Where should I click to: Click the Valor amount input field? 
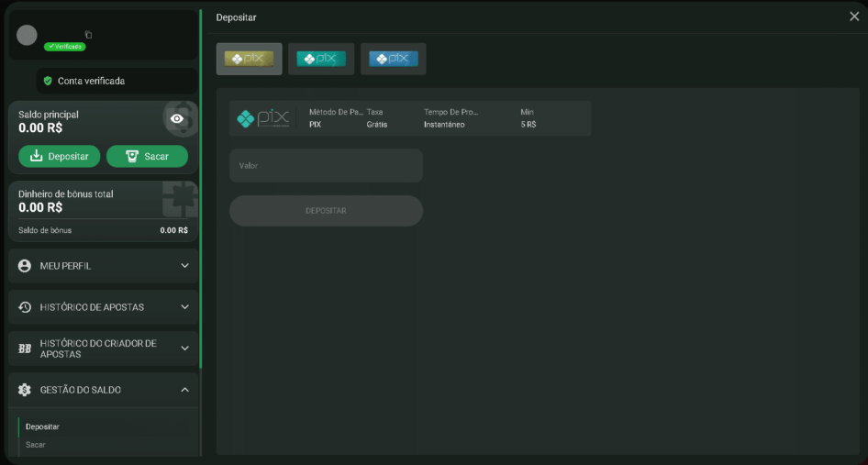[326, 166]
